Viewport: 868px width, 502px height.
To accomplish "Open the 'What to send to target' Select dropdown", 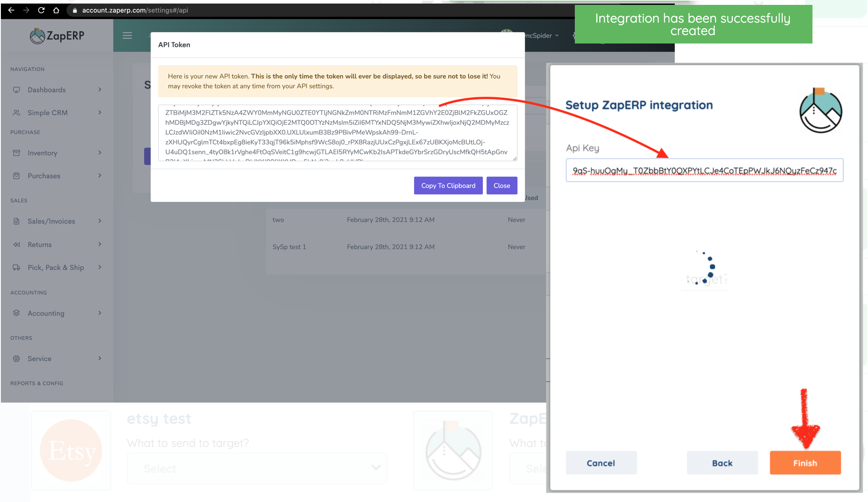I will [257, 468].
